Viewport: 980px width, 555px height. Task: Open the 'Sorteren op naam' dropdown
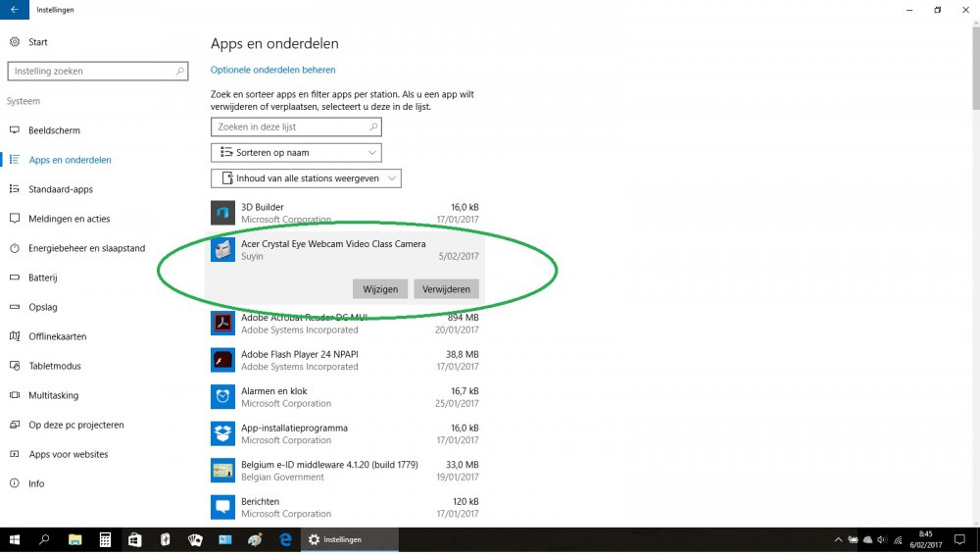[296, 153]
